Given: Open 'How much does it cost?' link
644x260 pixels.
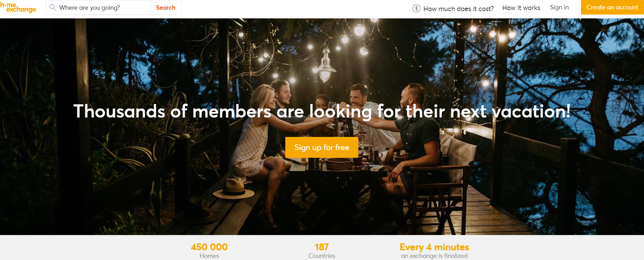Looking at the screenshot, I should point(458,9).
